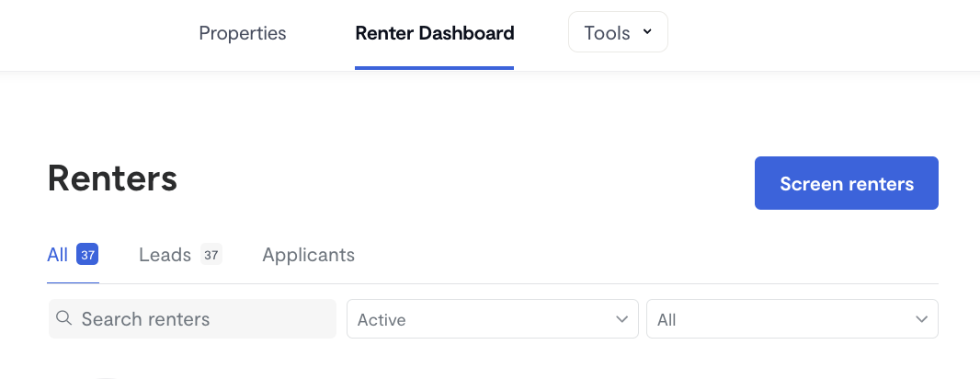This screenshot has width=980, height=379.
Task: Select the Renter Dashboard tab
Action: [434, 33]
